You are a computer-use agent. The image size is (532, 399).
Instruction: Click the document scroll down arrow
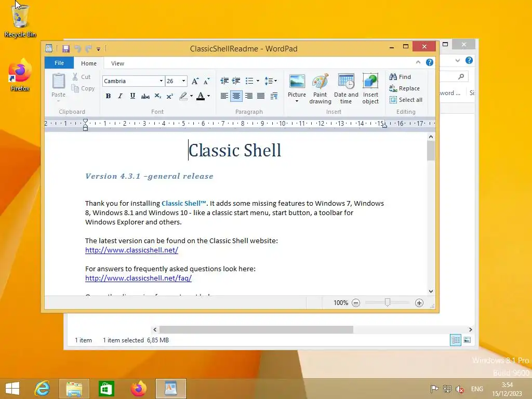tap(431, 291)
